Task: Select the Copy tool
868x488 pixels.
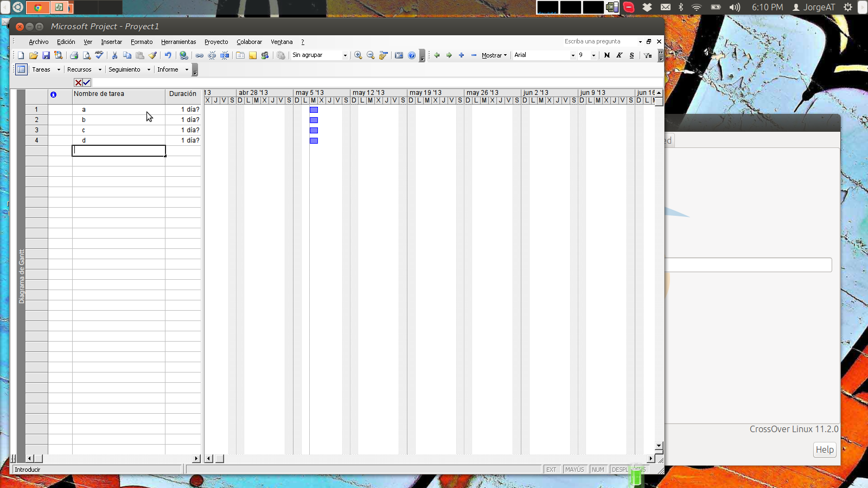Action: tap(127, 55)
